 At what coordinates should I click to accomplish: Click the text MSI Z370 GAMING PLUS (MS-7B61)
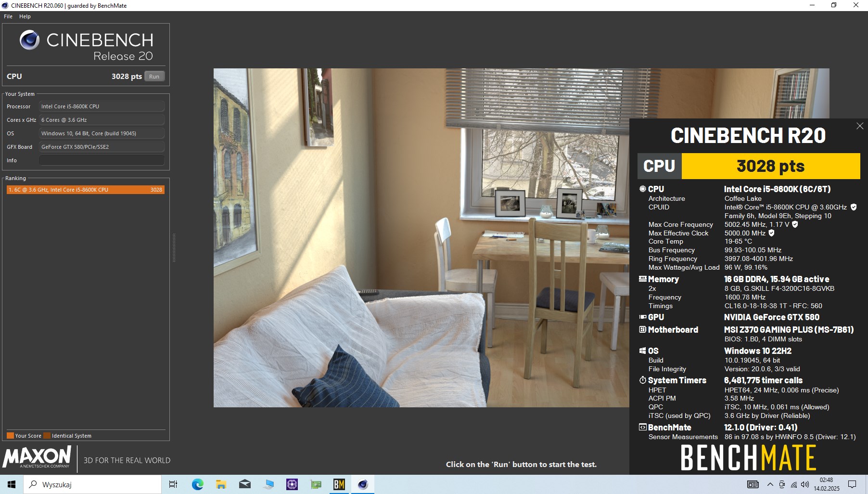[x=789, y=330]
